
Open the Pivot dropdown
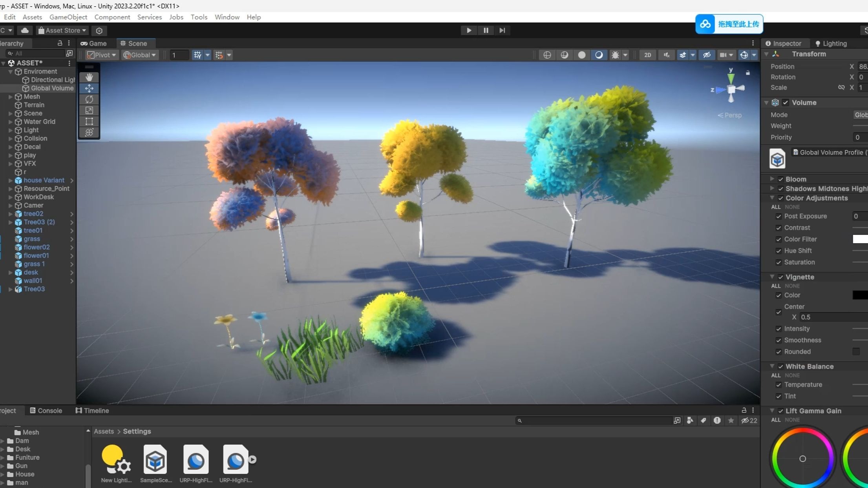[101, 55]
